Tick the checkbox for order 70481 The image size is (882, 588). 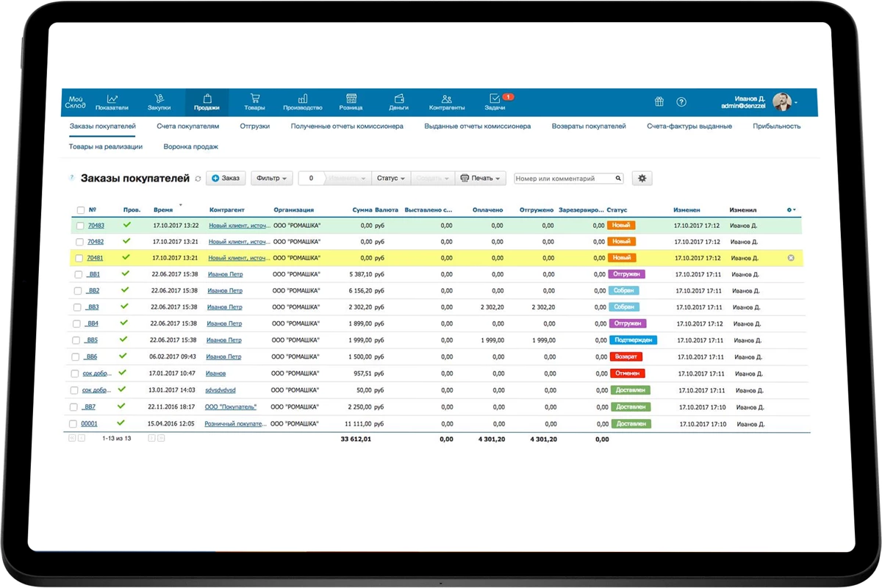79,258
